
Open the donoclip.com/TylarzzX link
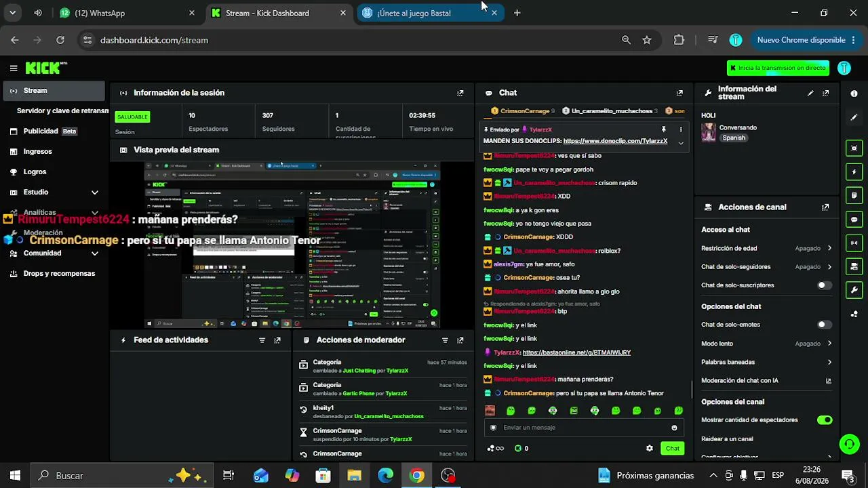pos(615,142)
